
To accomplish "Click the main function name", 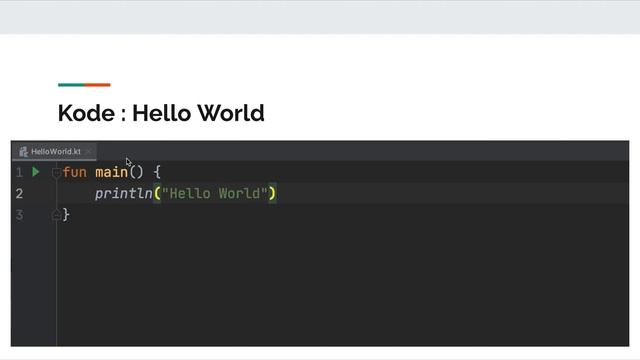I will pos(111,172).
